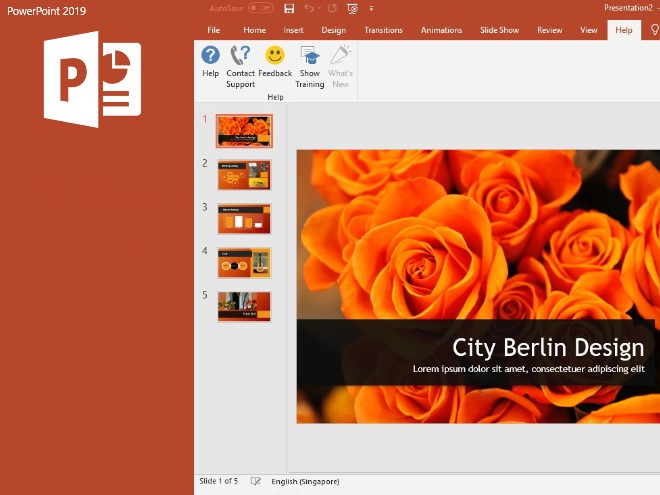Click Start From Beginning presentation icon
660x495 pixels.
coord(352,8)
